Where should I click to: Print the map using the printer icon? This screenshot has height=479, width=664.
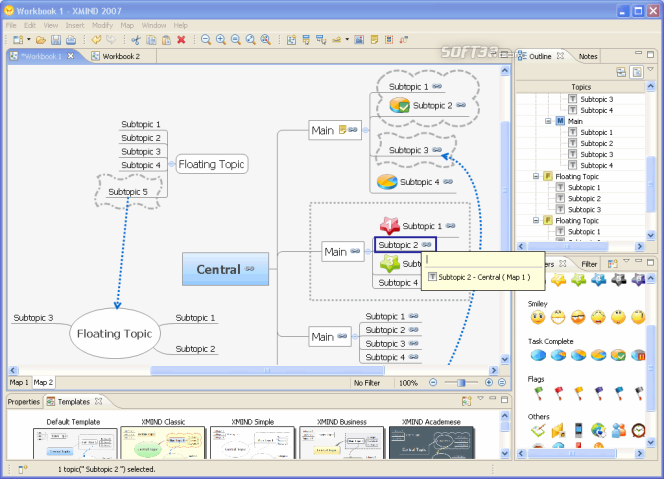click(x=71, y=40)
